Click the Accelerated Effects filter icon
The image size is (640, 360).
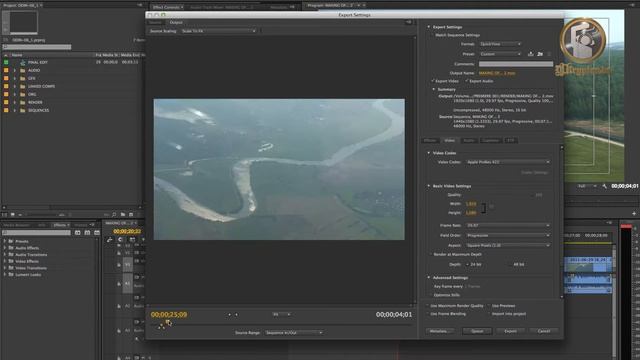click(78, 233)
